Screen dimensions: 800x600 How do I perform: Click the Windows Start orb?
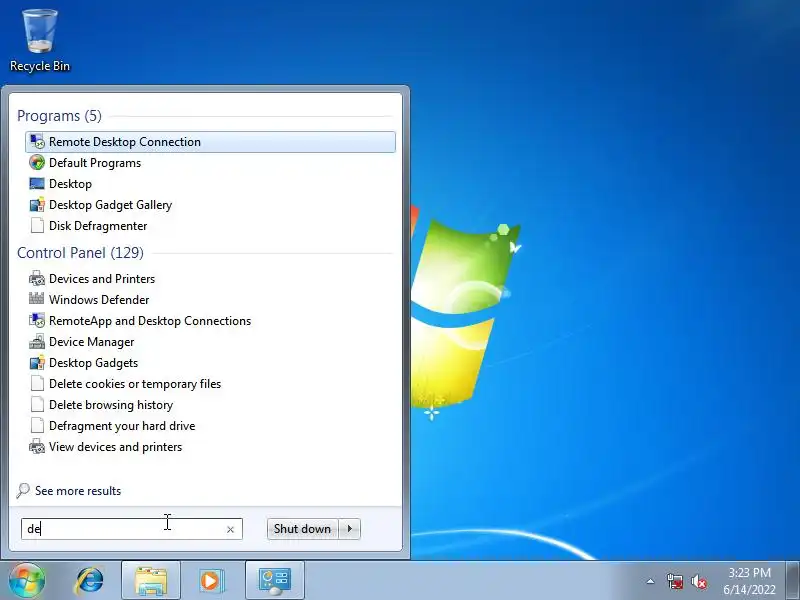point(27,580)
